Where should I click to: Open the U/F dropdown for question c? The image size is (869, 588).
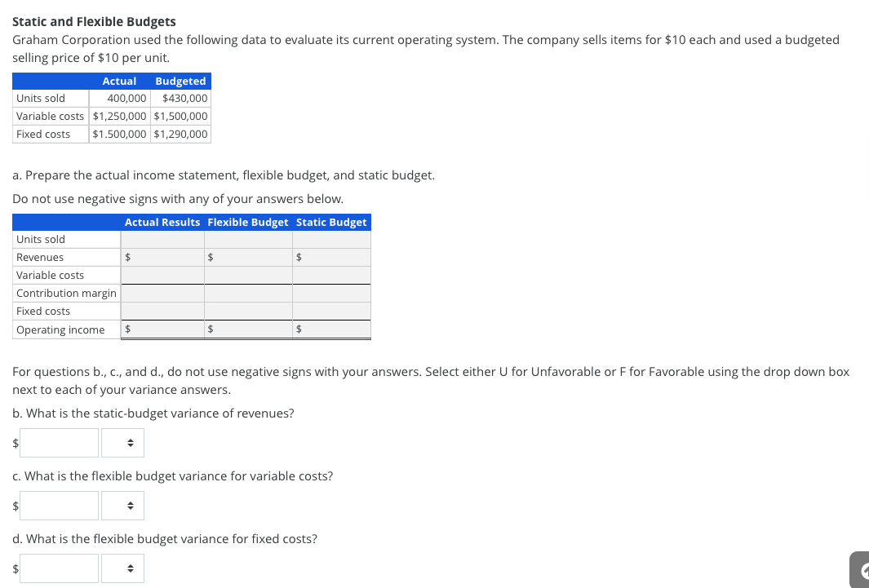pos(122,505)
